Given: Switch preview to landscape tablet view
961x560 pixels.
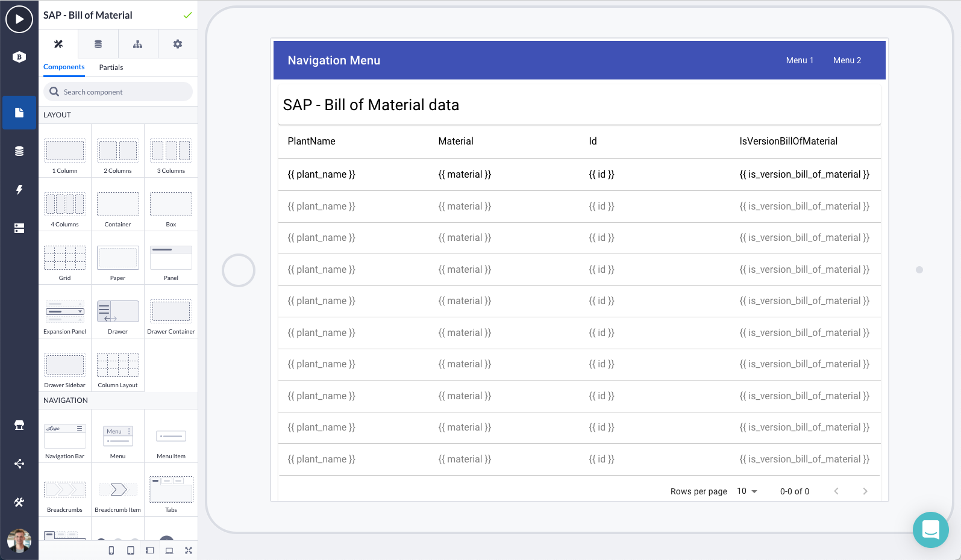Looking at the screenshot, I should click(150, 550).
